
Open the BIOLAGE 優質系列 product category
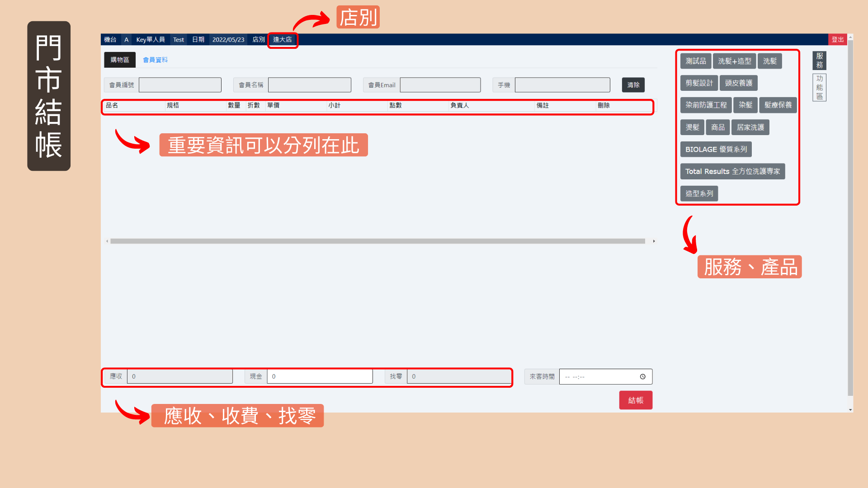click(716, 150)
